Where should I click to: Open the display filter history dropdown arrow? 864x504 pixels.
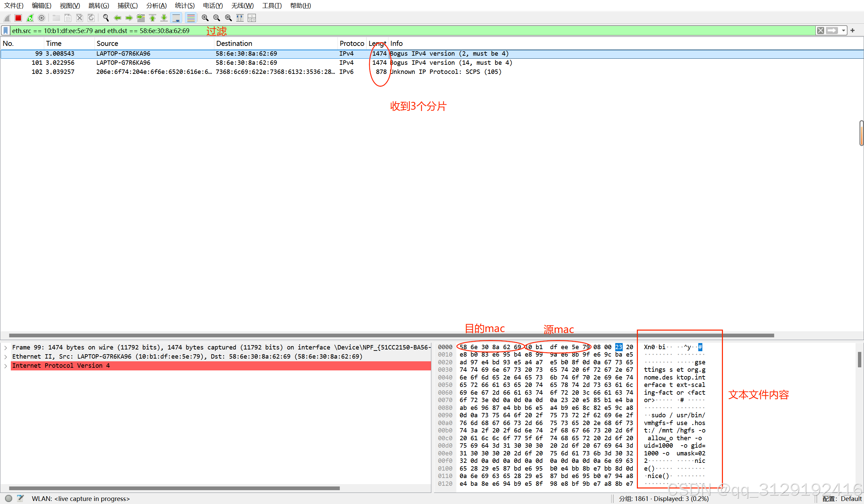pos(844,30)
